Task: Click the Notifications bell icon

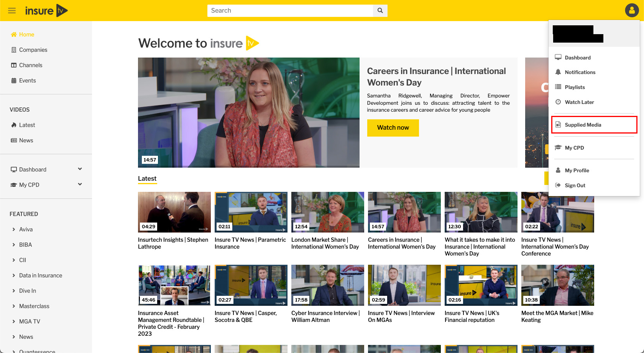Action: pyautogui.click(x=558, y=72)
